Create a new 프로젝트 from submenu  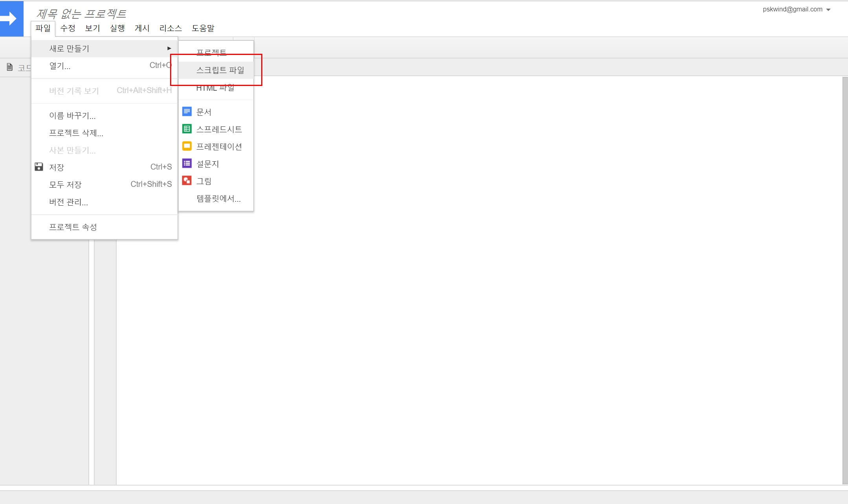[216, 53]
